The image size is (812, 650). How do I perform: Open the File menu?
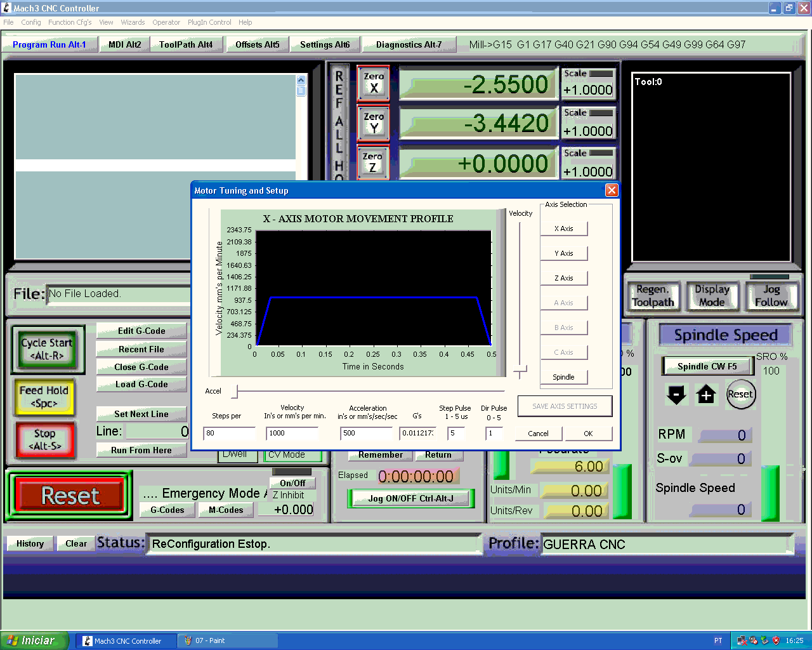pyautogui.click(x=8, y=22)
